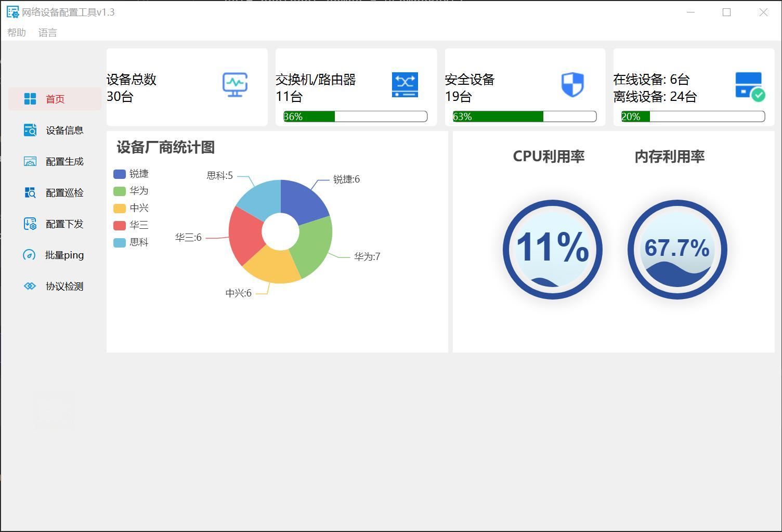Viewport: 782px width, 532px height.
Task: Toggle 华为 series in chart legend
Action: point(131,191)
